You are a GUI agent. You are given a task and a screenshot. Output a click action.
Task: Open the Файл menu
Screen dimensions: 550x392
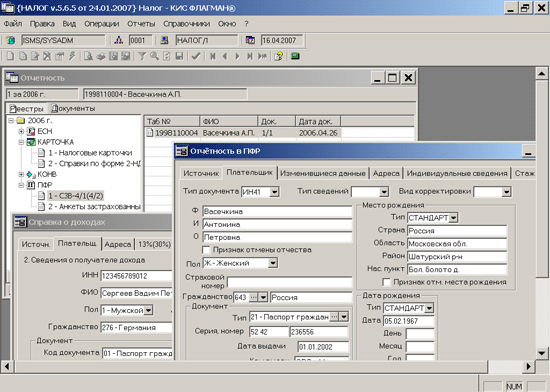click(x=13, y=24)
